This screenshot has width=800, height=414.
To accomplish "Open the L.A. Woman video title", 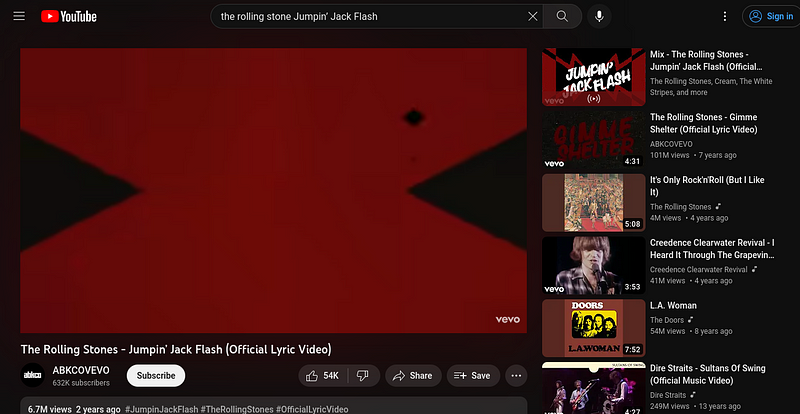I will pyautogui.click(x=673, y=305).
